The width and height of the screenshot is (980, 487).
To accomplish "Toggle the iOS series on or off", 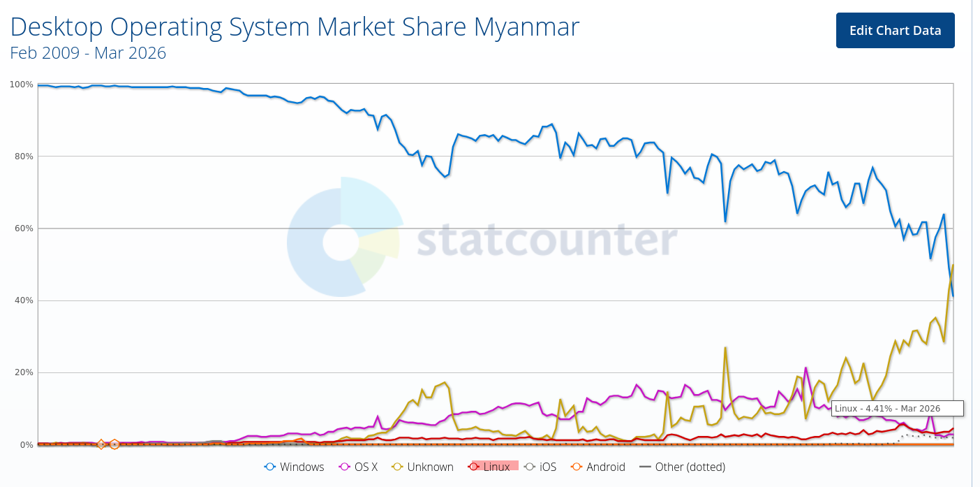I will pyautogui.click(x=540, y=467).
